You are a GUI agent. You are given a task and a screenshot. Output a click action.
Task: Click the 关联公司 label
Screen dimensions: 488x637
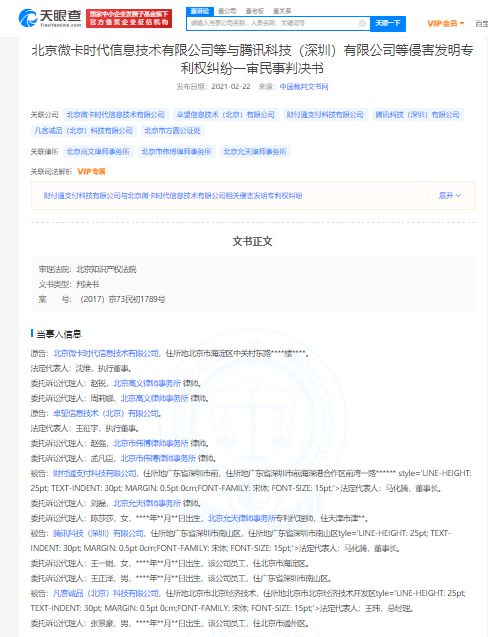(44, 115)
